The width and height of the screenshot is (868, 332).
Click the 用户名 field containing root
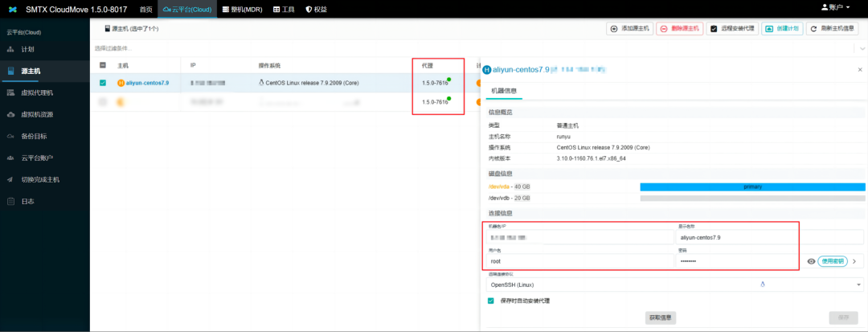click(x=579, y=261)
